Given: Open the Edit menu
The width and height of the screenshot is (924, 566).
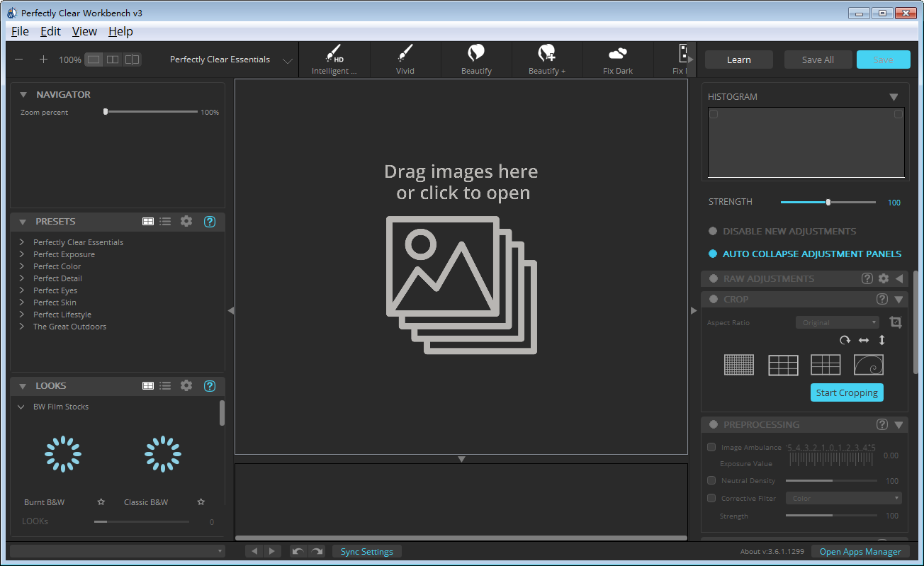Looking at the screenshot, I should [x=50, y=31].
